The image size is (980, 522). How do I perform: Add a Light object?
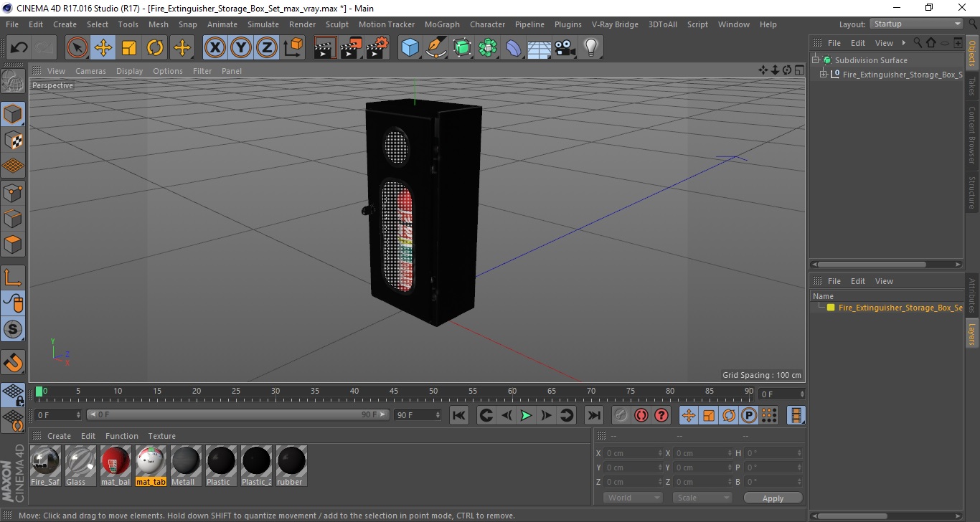591,48
